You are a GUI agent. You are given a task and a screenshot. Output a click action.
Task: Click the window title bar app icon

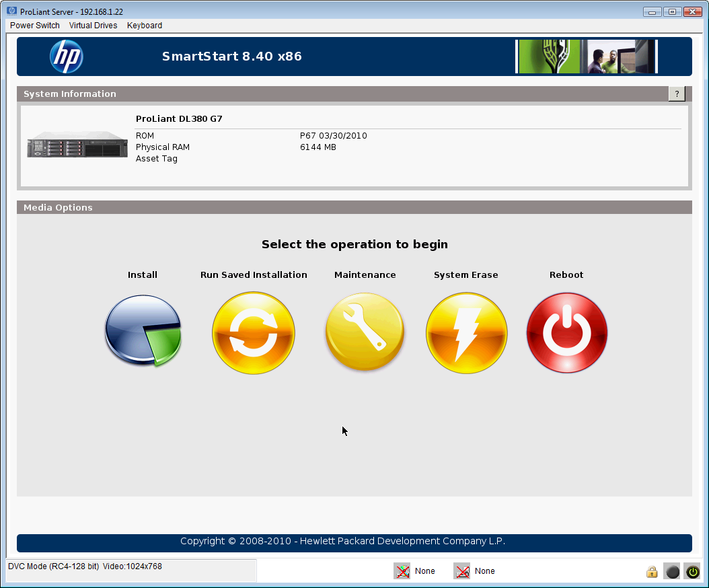click(11, 11)
